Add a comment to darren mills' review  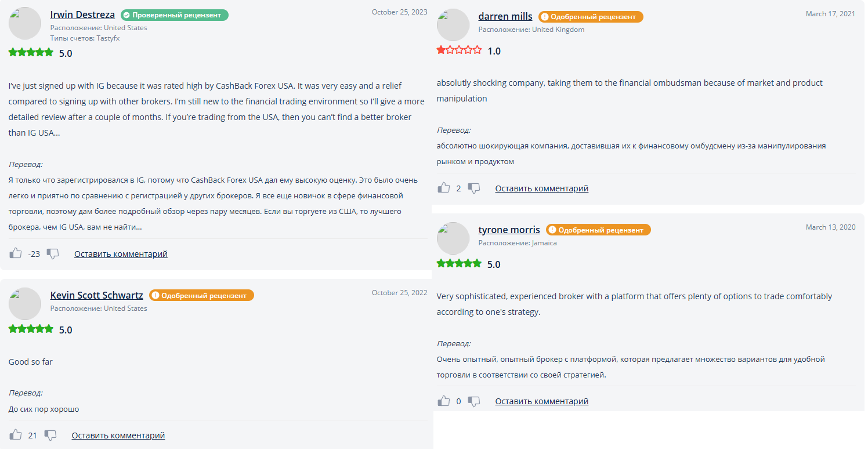click(x=541, y=188)
